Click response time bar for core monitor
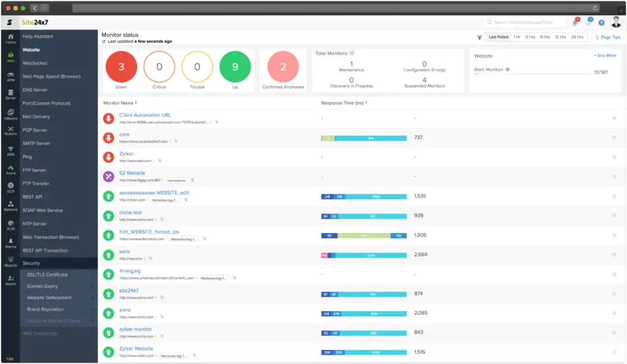Image resolution: width=627 pixels, height=364 pixels. (x=364, y=138)
